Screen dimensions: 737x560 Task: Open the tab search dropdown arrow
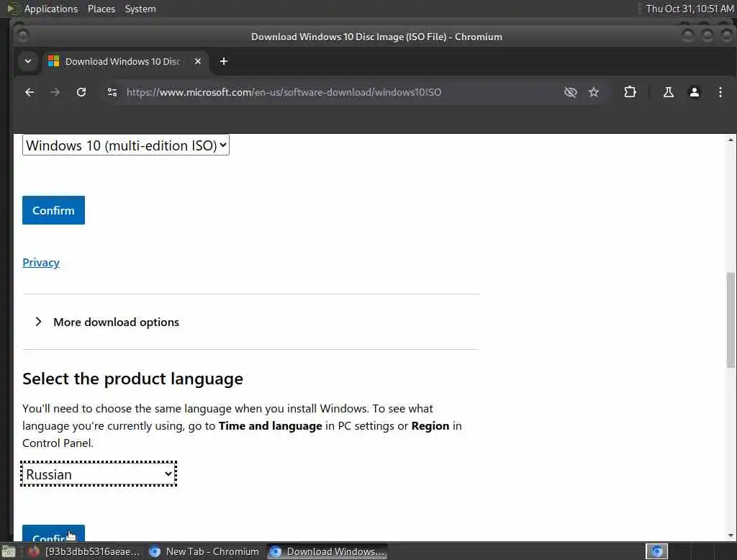(28, 62)
